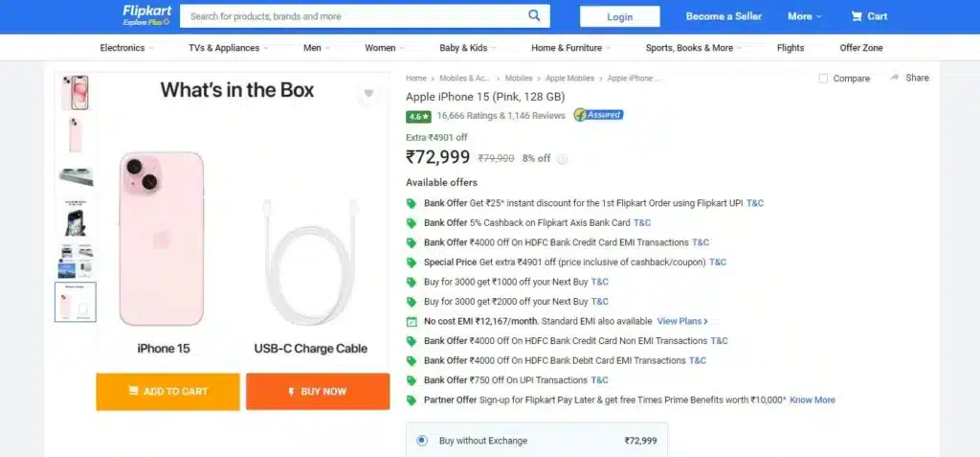This screenshot has height=457, width=980.
Task: Click the Flipkart Assured badge
Action: (x=598, y=115)
